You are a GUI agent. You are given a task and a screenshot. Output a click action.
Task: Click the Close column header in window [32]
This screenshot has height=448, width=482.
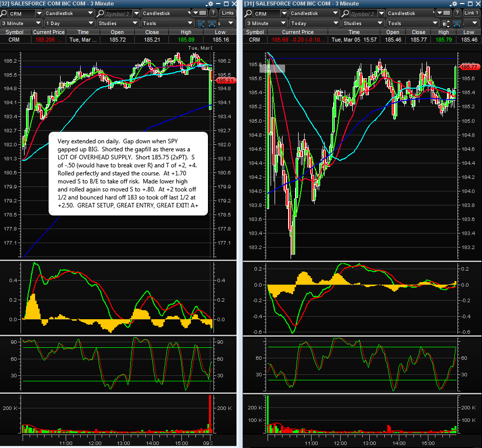(x=152, y=32)
